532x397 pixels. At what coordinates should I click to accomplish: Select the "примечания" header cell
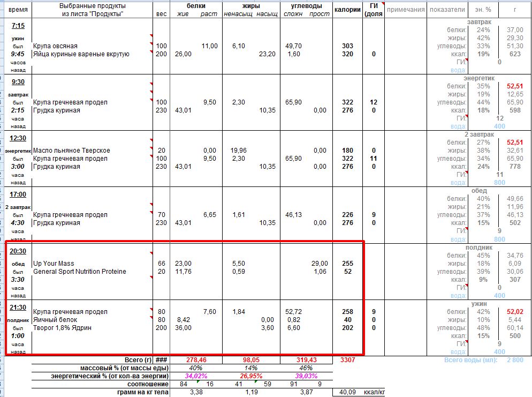point(405,10)
